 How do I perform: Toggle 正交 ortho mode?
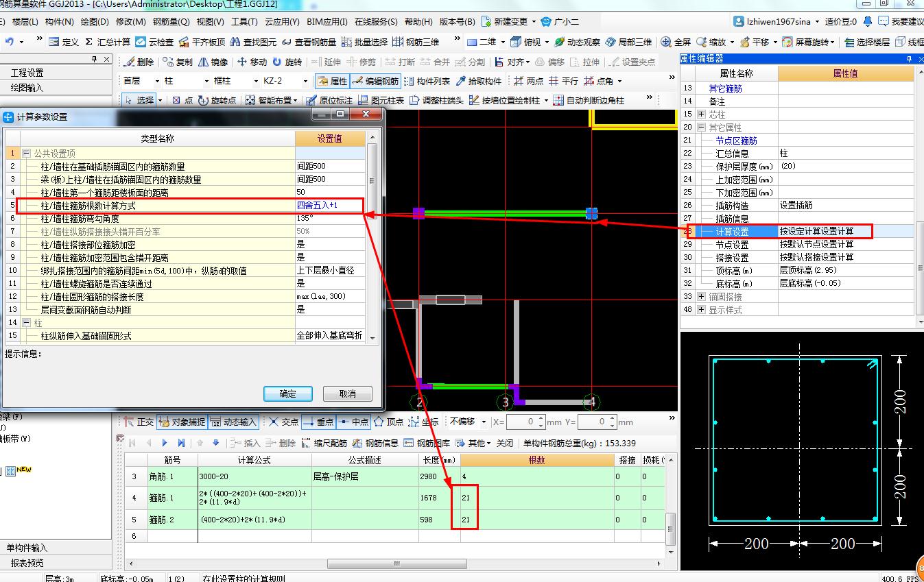pyautogui.click(x=139, y=422)
